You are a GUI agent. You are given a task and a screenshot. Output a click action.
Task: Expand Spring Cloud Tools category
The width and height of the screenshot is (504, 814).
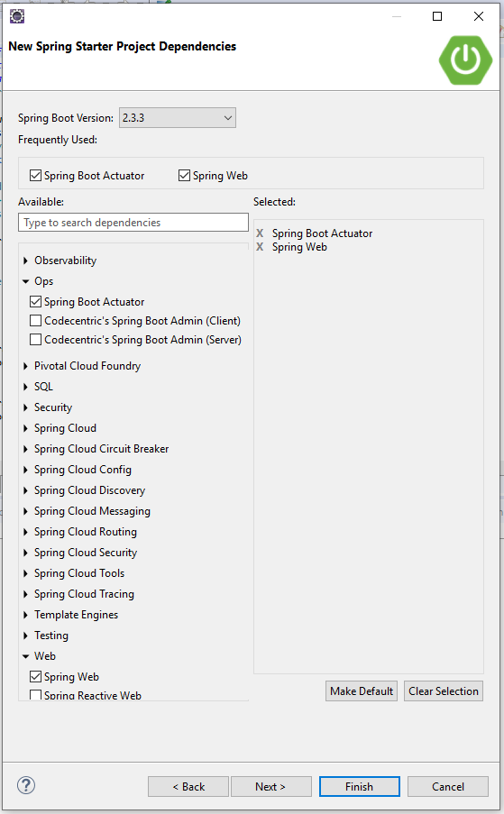tap(25, 573)
